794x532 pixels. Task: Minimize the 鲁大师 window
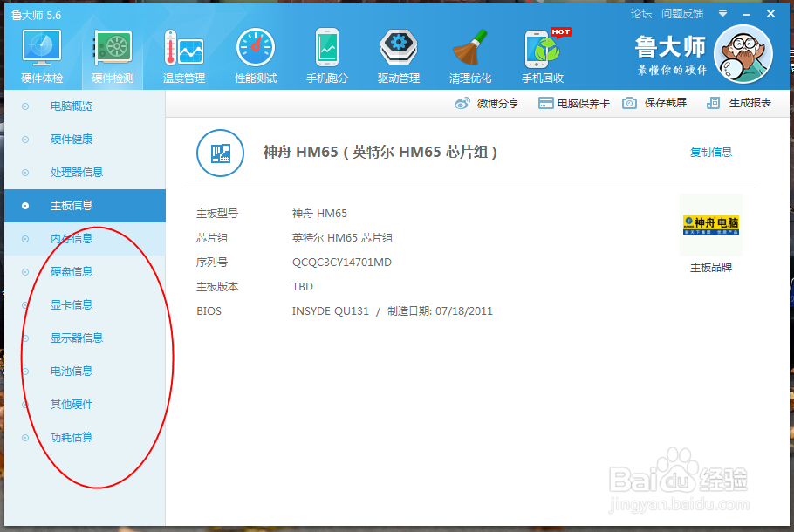(x=746, y=14)
